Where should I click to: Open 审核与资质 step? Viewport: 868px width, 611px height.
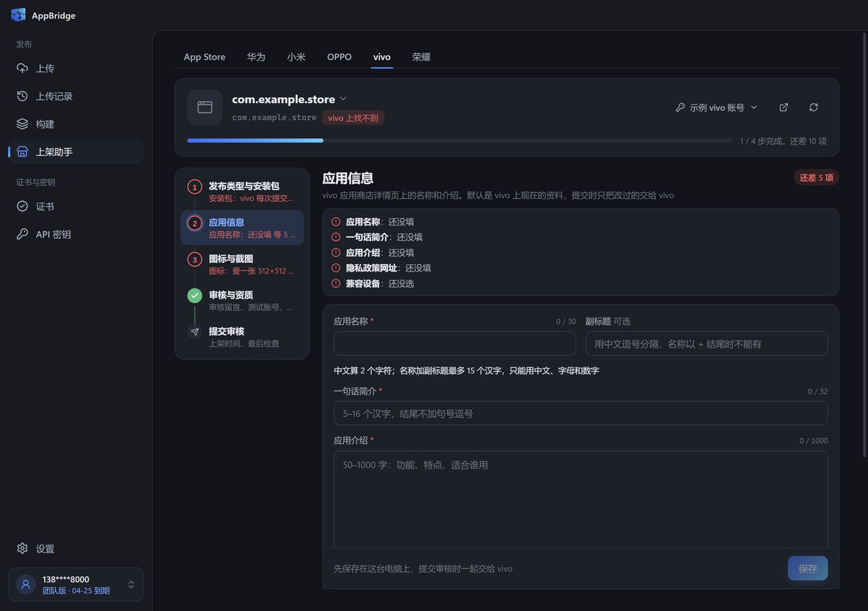click(x=242, y=300)
